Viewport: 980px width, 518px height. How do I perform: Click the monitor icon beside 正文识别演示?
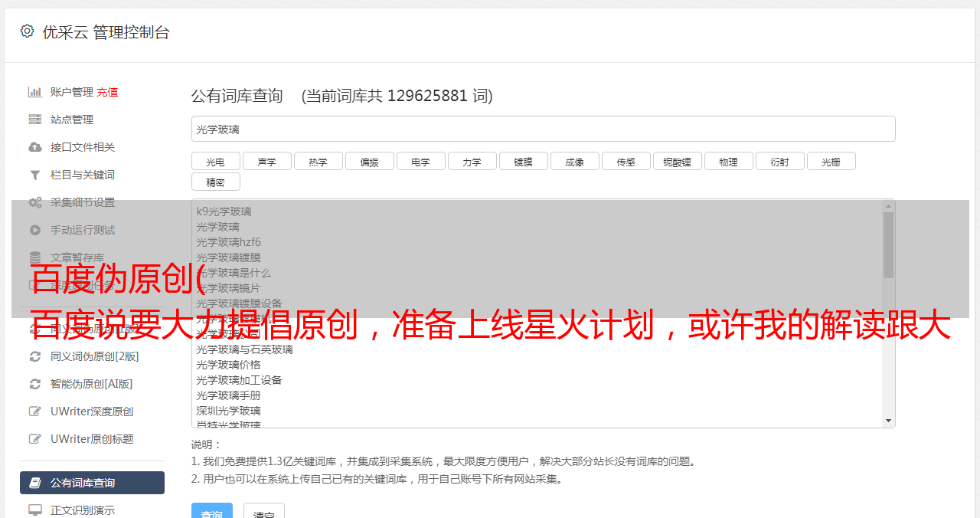point(35,510)
